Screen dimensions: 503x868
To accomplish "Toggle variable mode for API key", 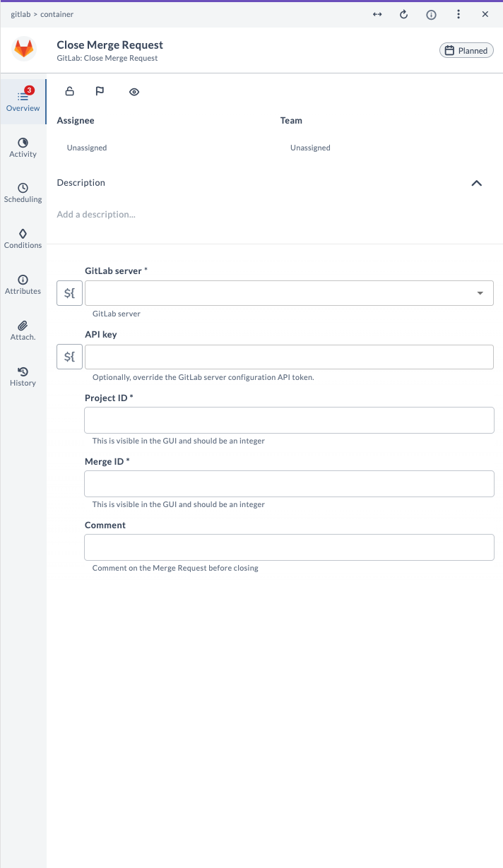I will pyautogui.click(x=69, y=357).
